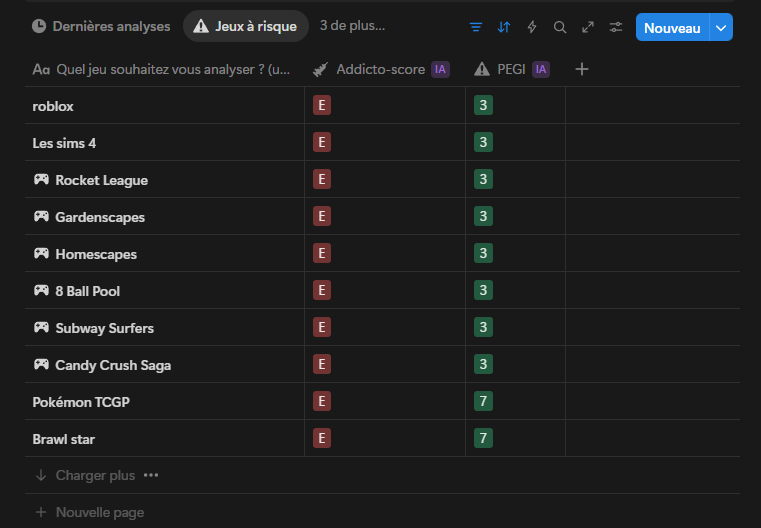Click the search magnifier icon
Image resolution: width=761 pixels, height=528 pixels.
pos(560,27)
